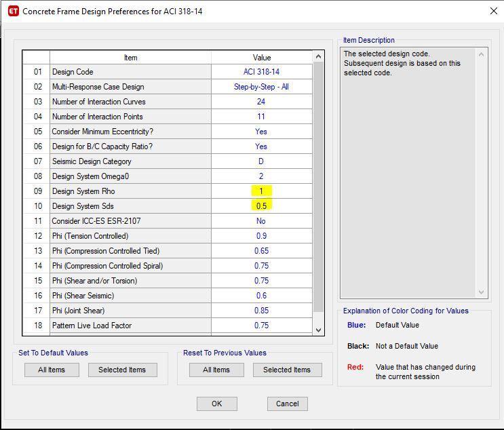Toggle Consider ICC-ES ESR-2107 No value
The width and height of the screenshot is (504, 430).
tap(261, 221)
